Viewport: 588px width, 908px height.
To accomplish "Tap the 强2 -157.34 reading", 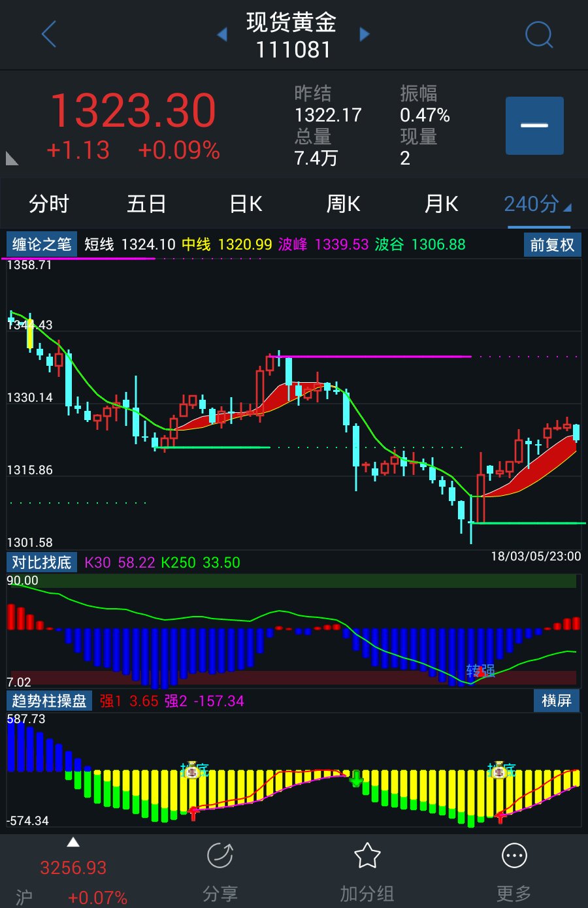I will click(x=204, y=701).
